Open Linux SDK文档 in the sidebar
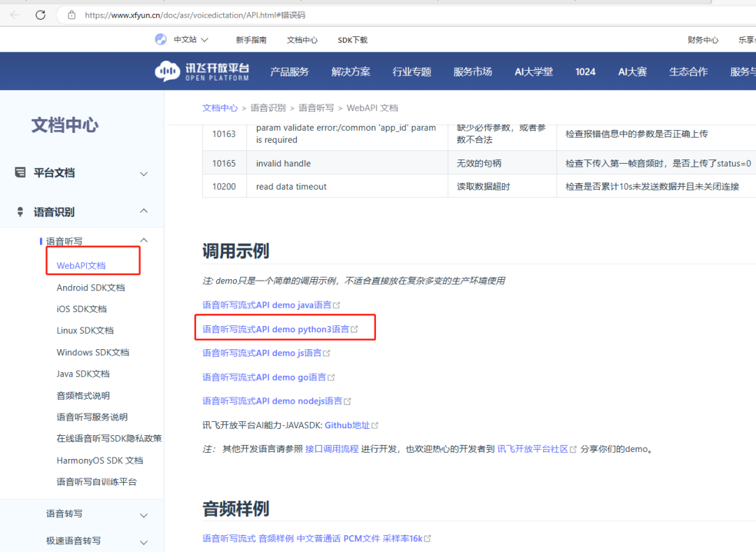The image size is (756, 552). click(85, 330)
